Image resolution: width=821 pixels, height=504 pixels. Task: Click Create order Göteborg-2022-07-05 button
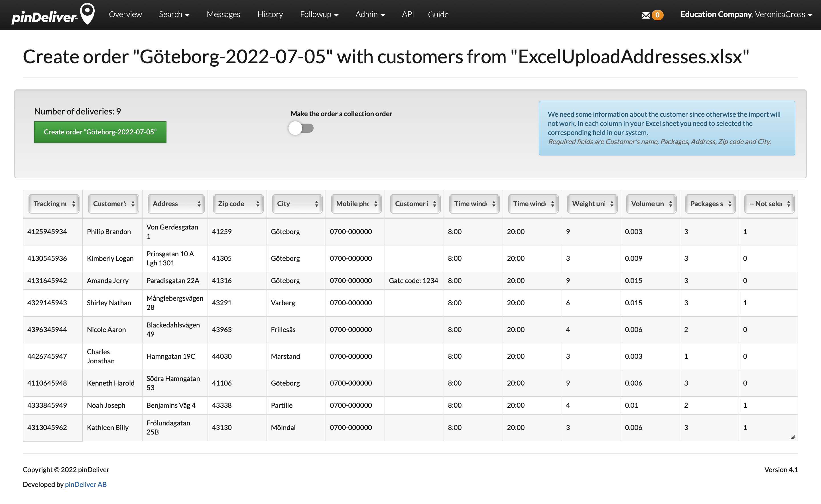[100, 131]
